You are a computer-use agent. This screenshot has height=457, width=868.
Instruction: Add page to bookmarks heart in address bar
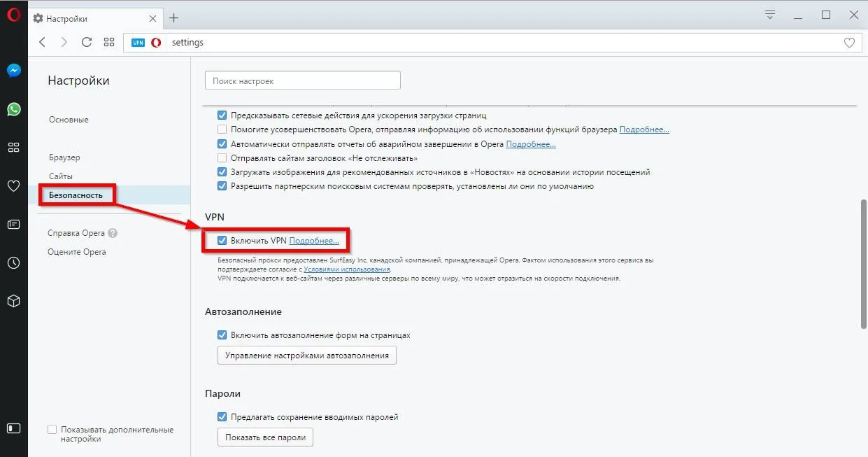click(849, 43)
